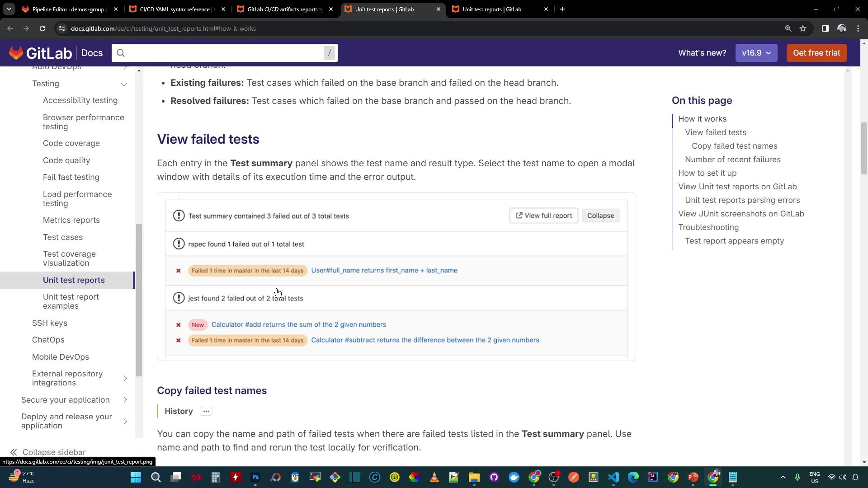The width and height of the screenshot is (868, 488).
Task: Open Chrome side panel icon
Action: (825, 28)
